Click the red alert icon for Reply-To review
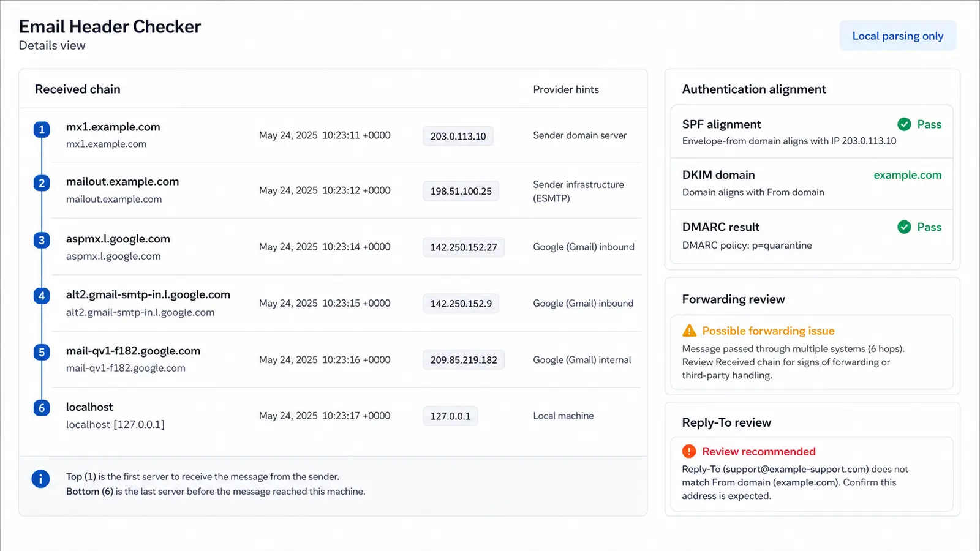 pyautogui.click(x=689, y=451)
